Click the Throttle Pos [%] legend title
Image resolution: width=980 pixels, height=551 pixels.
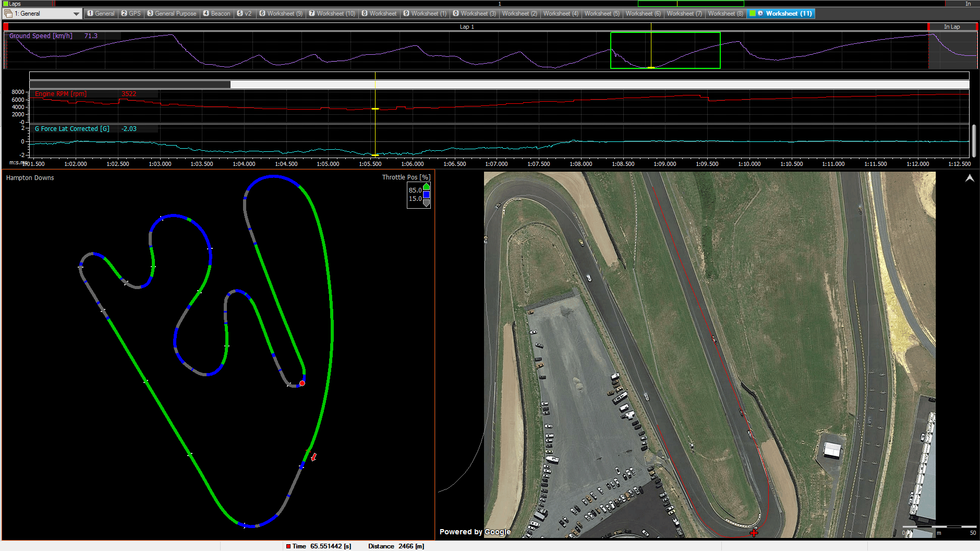click(406, 177)
